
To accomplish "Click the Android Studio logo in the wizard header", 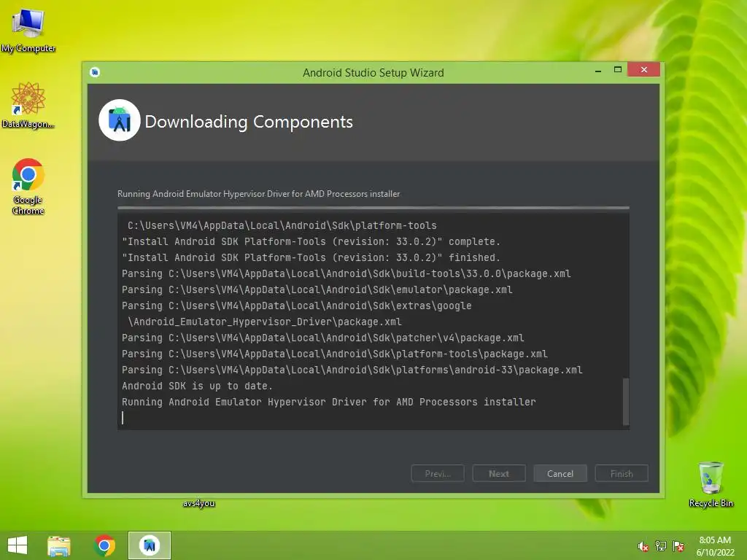I will point(120,120).
